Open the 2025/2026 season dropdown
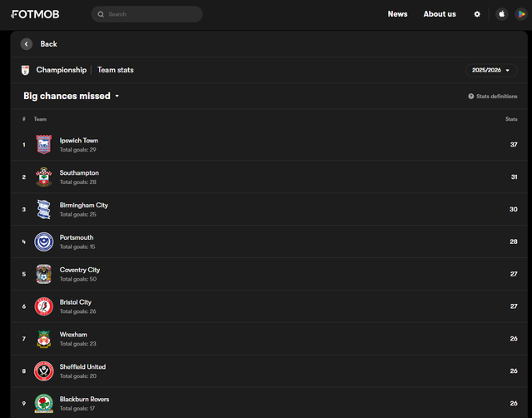Screen dimensions: 532x418 click(x=490, y=70)
